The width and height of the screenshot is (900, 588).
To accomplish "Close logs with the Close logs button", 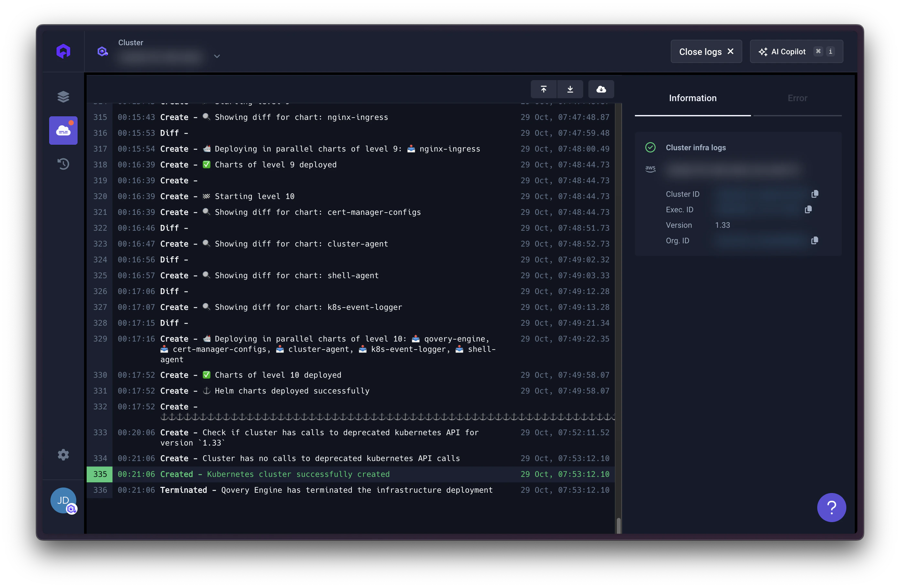I will (706, 51).
